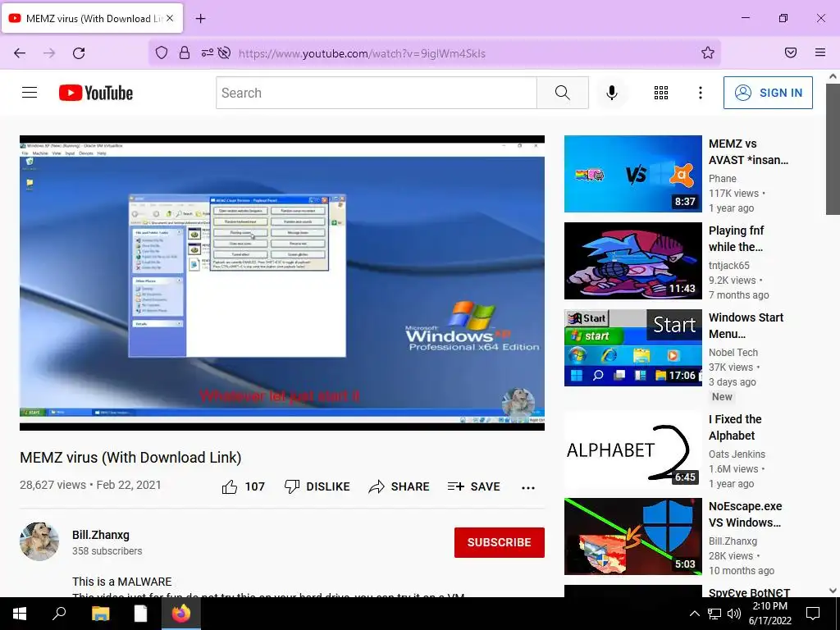
Task: Show hidden tray icons chevron
Action: [x=694, y=614]
